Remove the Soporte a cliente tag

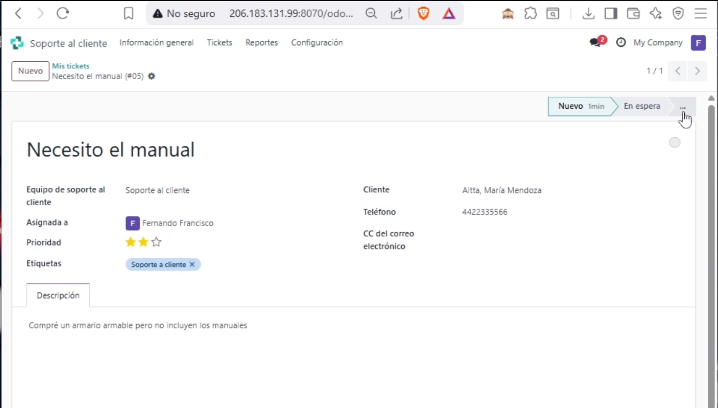tap(192, 264)
